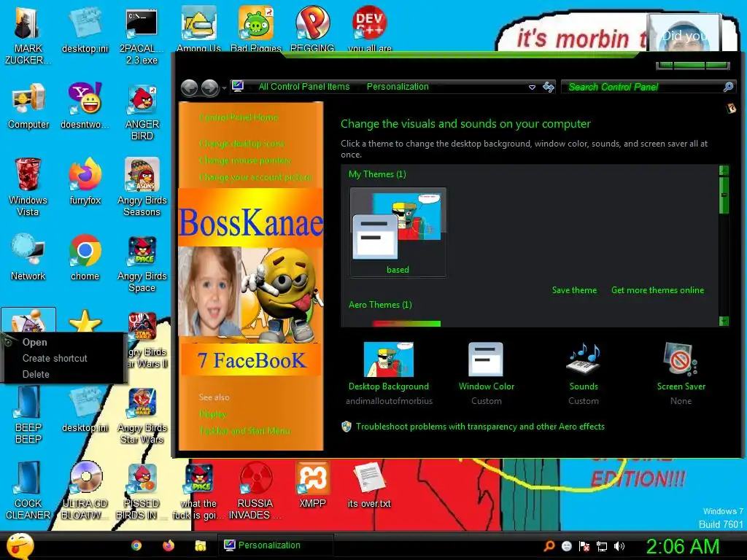
Task: Click the Action Center flag tray icon
Action: (584, 546)
